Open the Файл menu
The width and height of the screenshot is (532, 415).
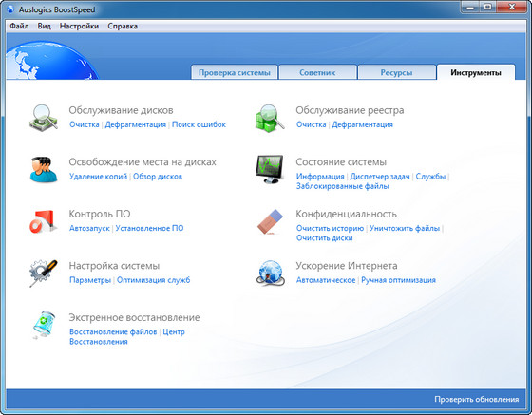click(19, 26)
